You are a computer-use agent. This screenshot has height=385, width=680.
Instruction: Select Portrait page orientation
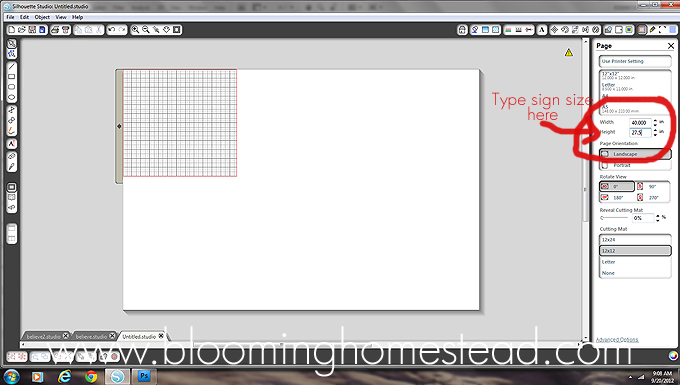tap(635, 165)
